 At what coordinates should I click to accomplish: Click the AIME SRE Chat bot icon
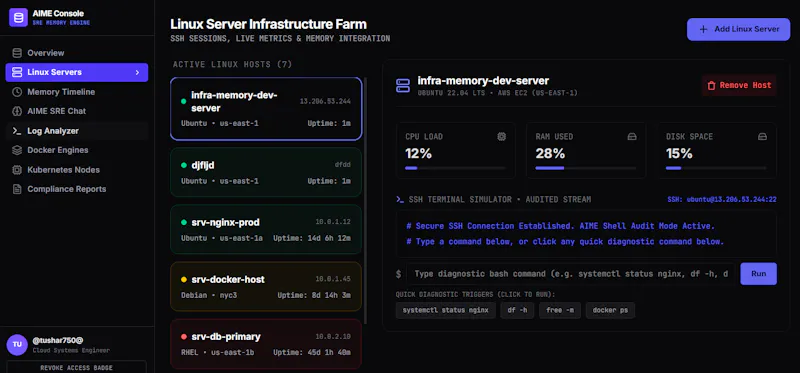[x=17, y=111]
